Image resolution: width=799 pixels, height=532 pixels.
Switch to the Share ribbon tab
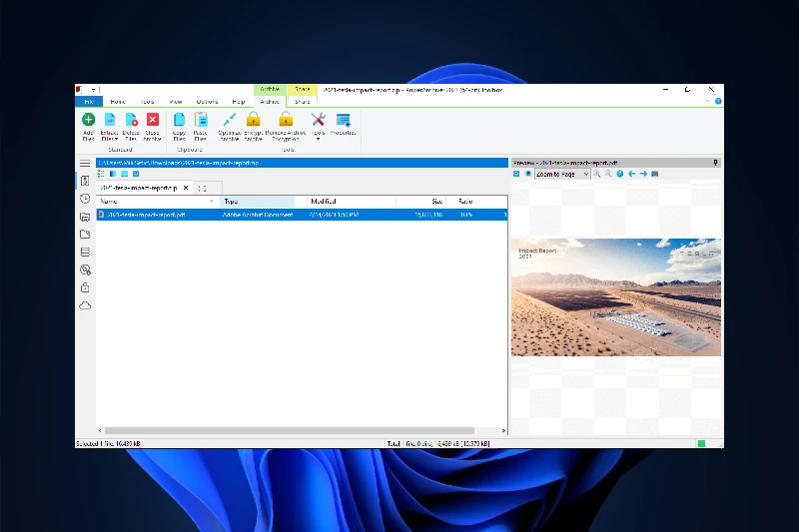coord(303,101)
